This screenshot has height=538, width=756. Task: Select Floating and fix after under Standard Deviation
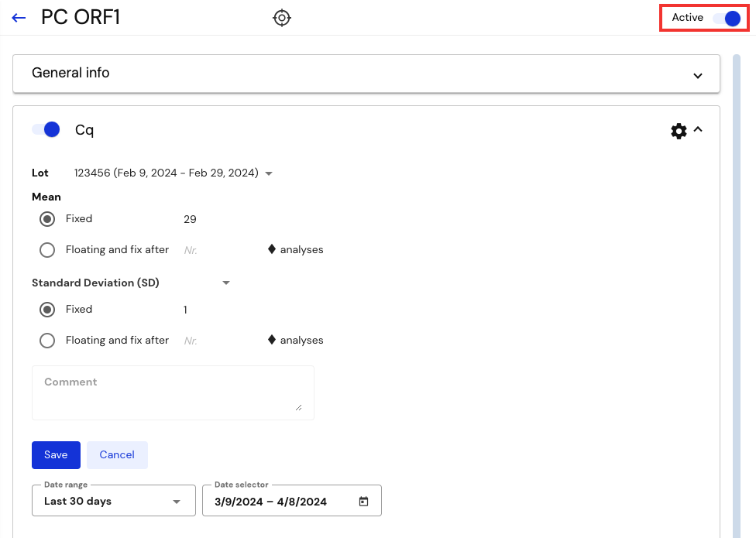(x=47, y=341)
